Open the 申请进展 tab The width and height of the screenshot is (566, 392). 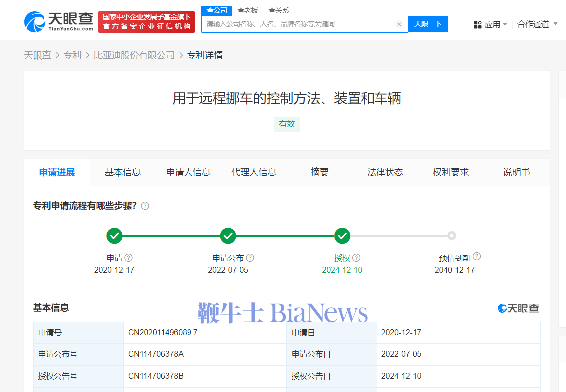57,172
